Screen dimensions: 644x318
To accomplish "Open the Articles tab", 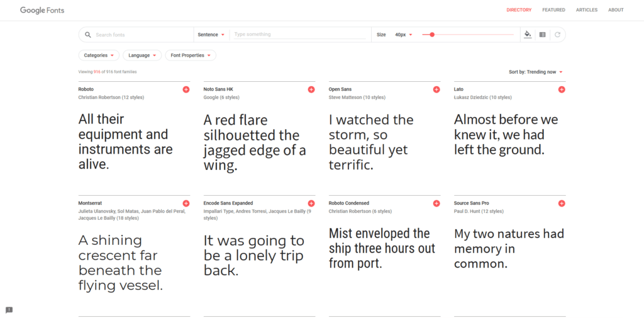I will pyautogui.click(x=587, y=10).
